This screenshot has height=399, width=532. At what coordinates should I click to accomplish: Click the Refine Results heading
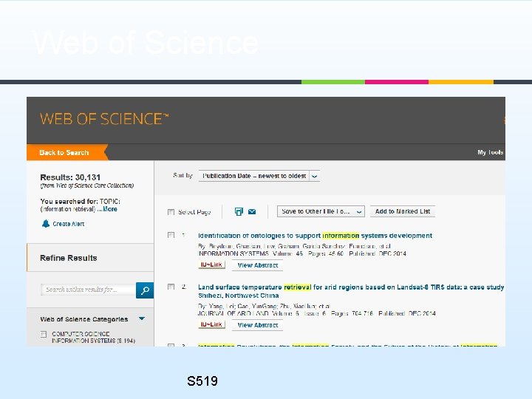(x=69, y=258)
